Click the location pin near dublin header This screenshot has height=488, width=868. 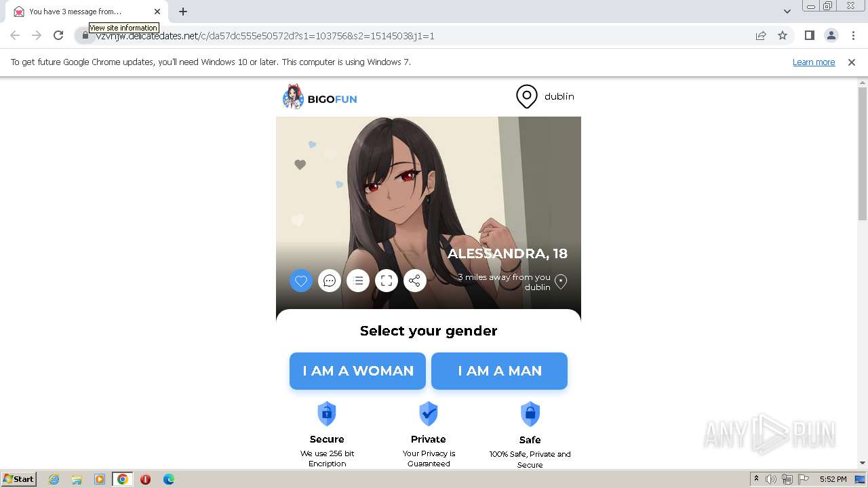(527, 97)
